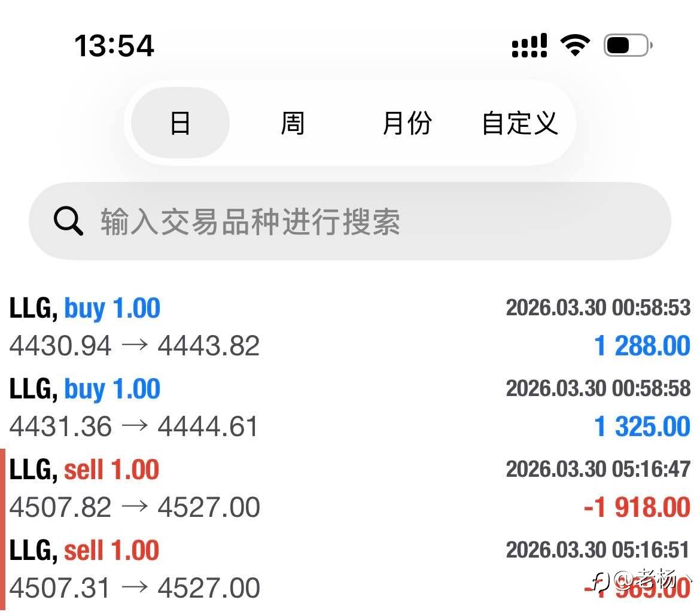This screenshot has height=615, width=700.
Task: Tap the -1 918.00 loss value
Action: [637, 508]
